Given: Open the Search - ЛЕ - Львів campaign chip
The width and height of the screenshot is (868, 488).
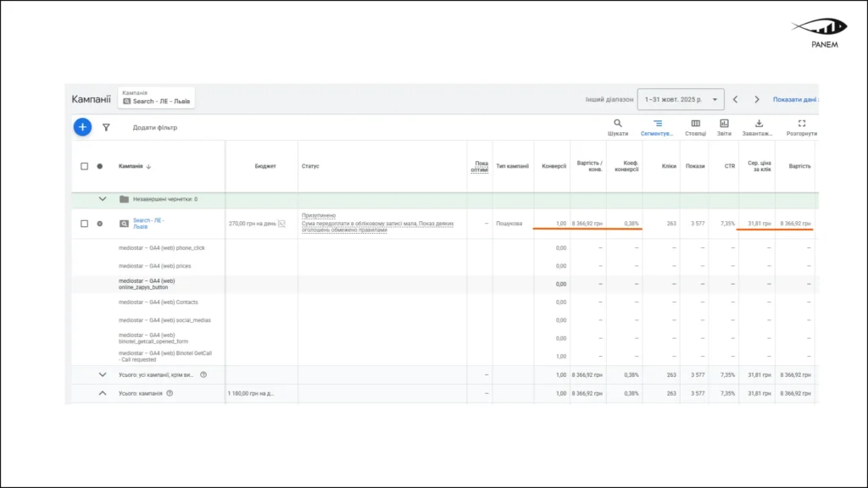Looking at the screenshot, I should 156,98.
